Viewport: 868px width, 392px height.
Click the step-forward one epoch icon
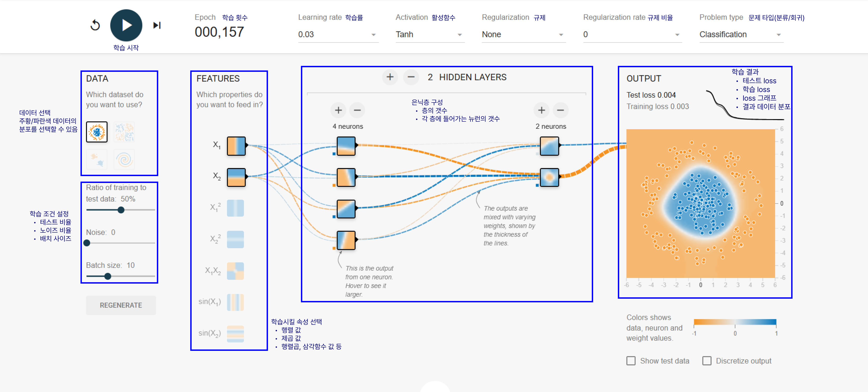tap(157, 25)
